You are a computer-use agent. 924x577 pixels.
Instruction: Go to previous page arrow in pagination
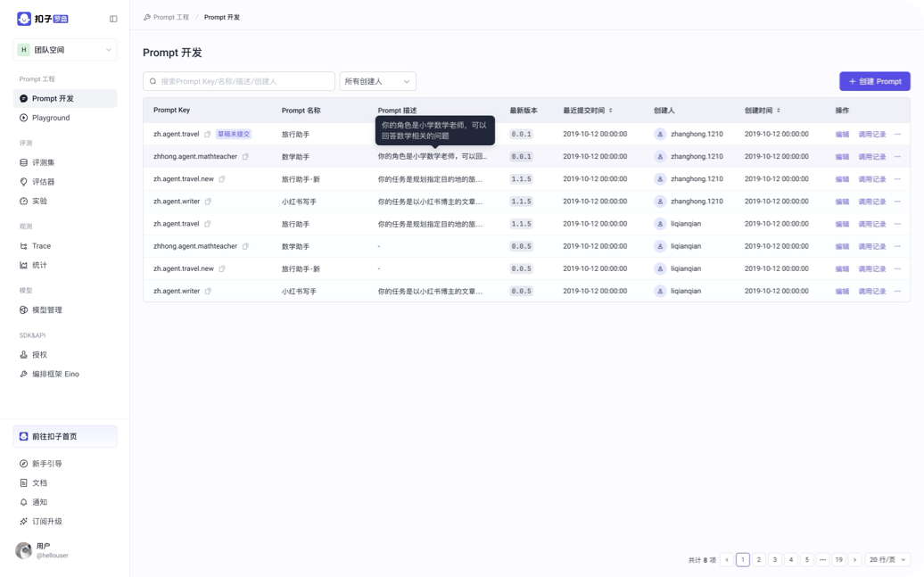click(x=727, y=559)
